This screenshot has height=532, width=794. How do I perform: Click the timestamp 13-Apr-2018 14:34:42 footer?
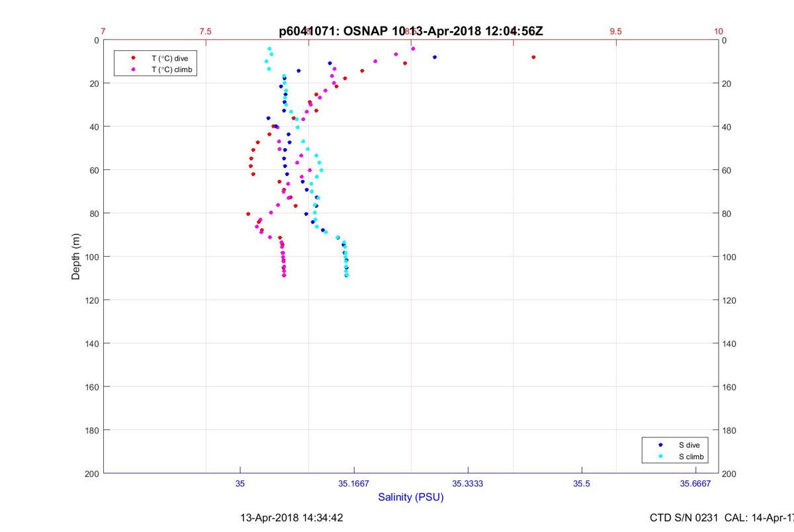click(x=292, y=518)
